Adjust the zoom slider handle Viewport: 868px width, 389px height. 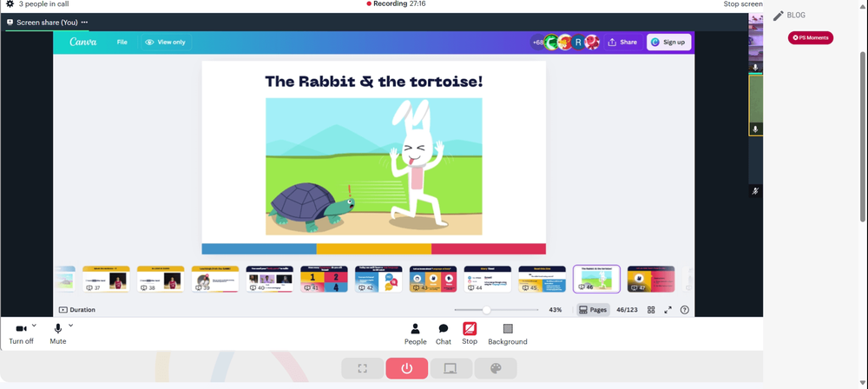(486, 310)
